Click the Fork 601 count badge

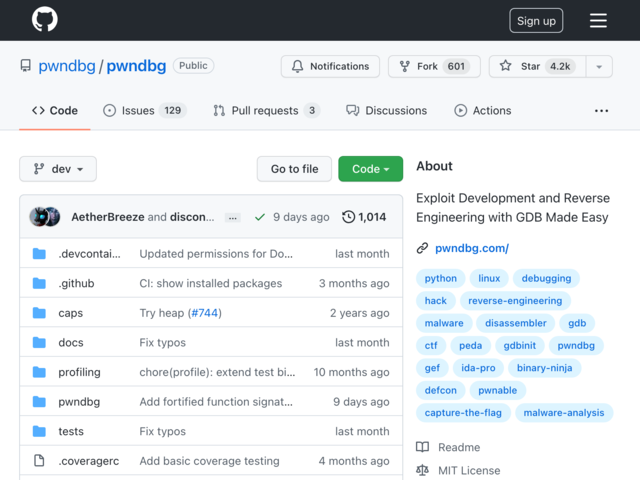(456, 66)
